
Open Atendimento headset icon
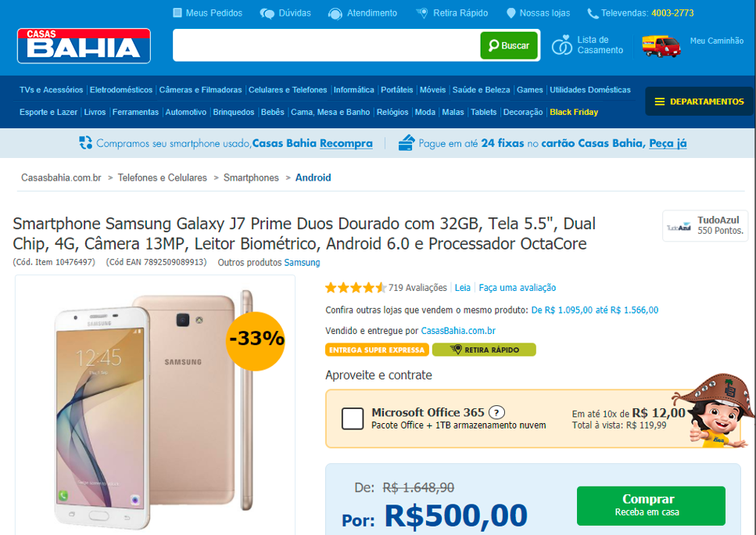(335, 13)
